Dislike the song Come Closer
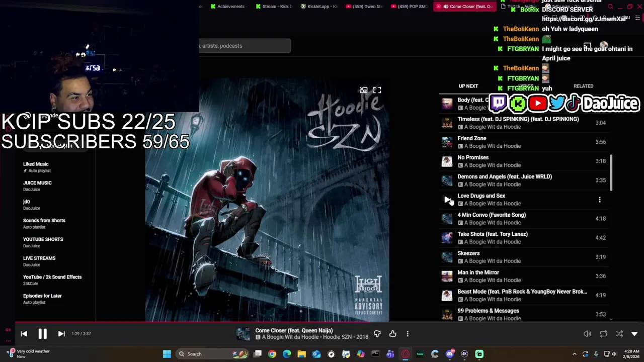This screenshot has height=362, width=644. 377,334
